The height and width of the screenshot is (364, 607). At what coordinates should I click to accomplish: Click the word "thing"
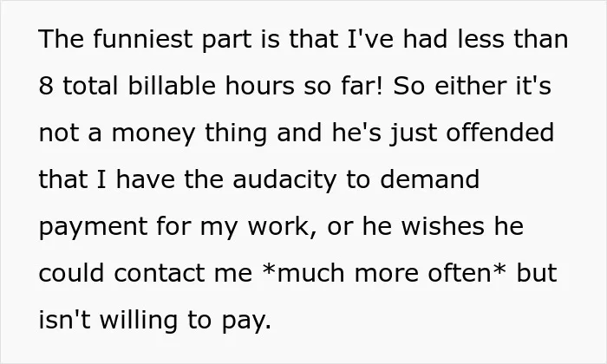[236, 133]
